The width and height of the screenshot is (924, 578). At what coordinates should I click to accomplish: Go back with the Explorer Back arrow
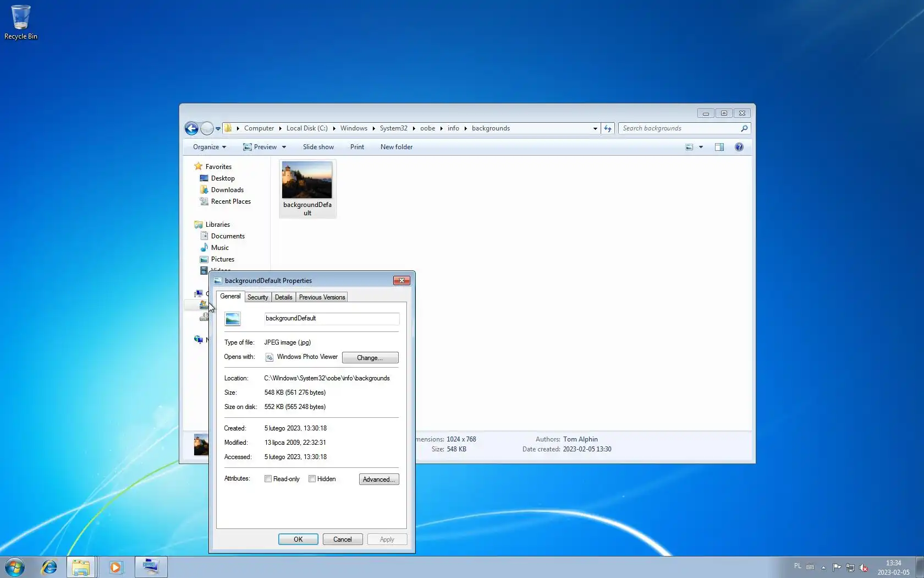coord(191,128)
